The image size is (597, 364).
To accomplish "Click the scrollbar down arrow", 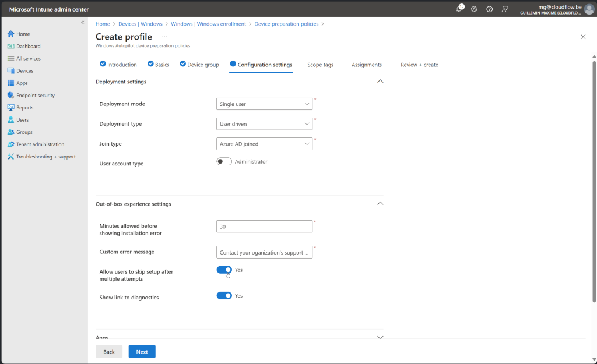I will click(x=594, y=359).
